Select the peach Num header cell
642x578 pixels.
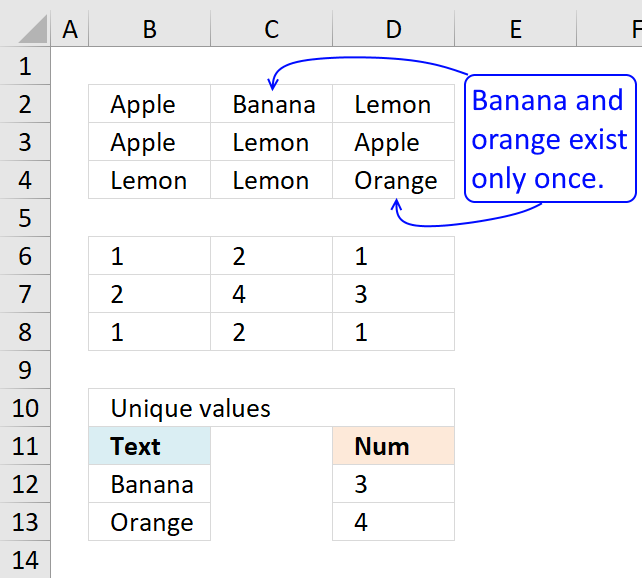pyautogui.click(x=393, y=446)
